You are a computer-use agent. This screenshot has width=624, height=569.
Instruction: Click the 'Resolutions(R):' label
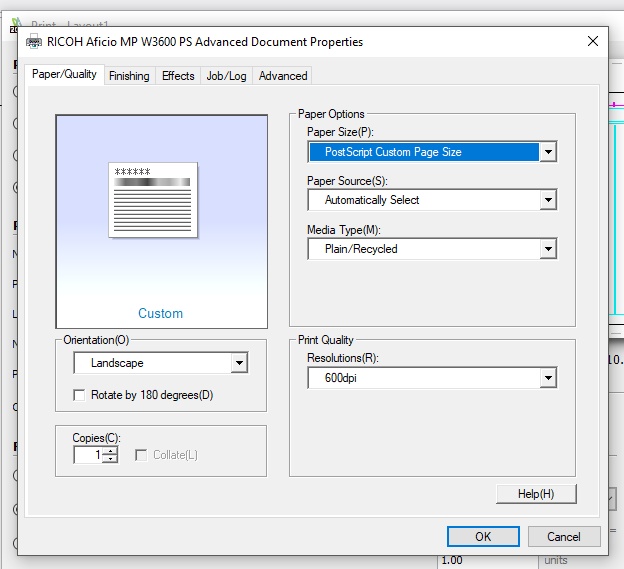coord(343,358)
